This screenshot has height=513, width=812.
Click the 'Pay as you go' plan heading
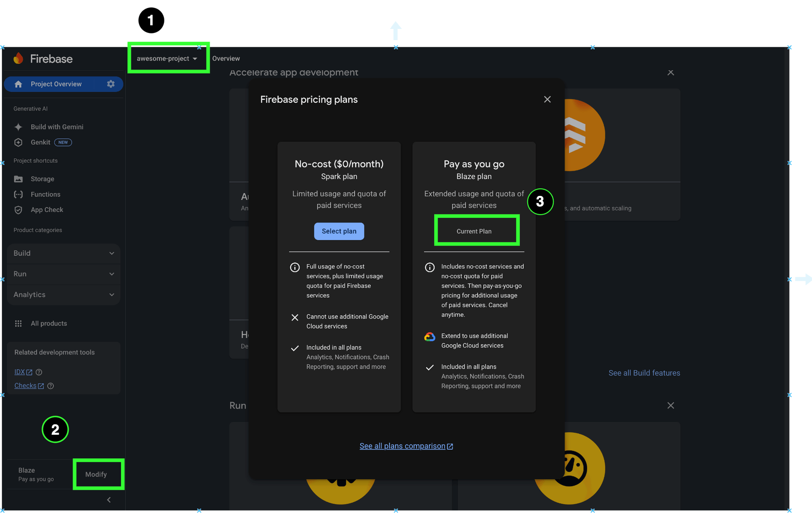[x=474, y=164]
